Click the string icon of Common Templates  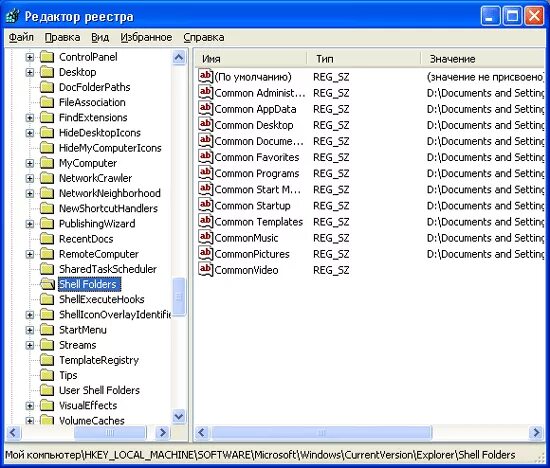tap(206, 221)
